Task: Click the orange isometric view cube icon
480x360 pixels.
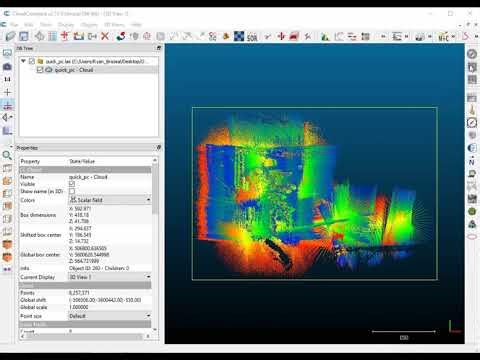Action: click(x=7, y=244)
